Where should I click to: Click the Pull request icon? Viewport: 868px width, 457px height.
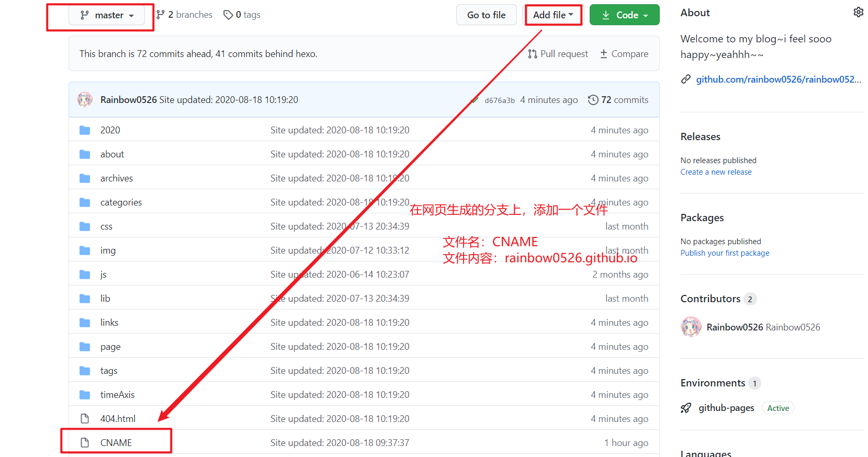[x=533, y=54]
